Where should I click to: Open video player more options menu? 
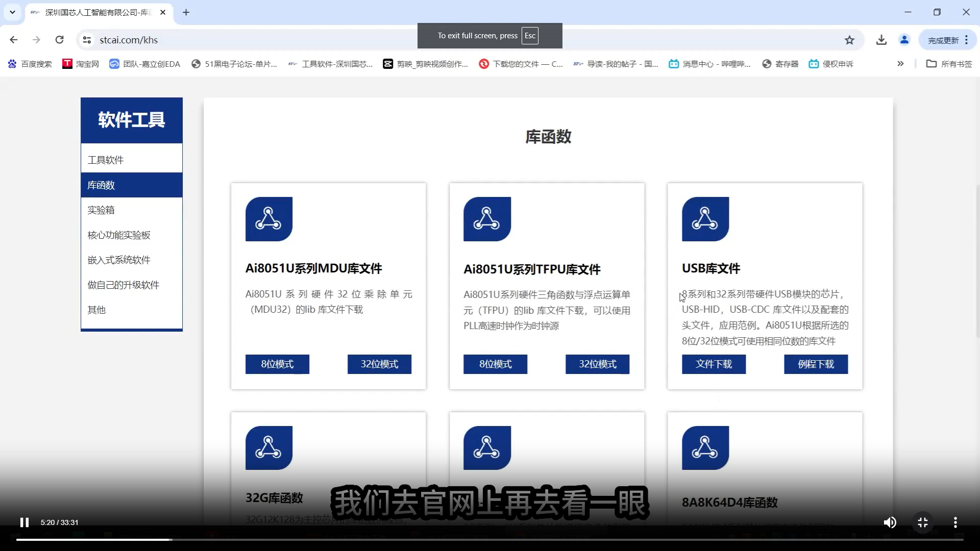click(955, 522)
